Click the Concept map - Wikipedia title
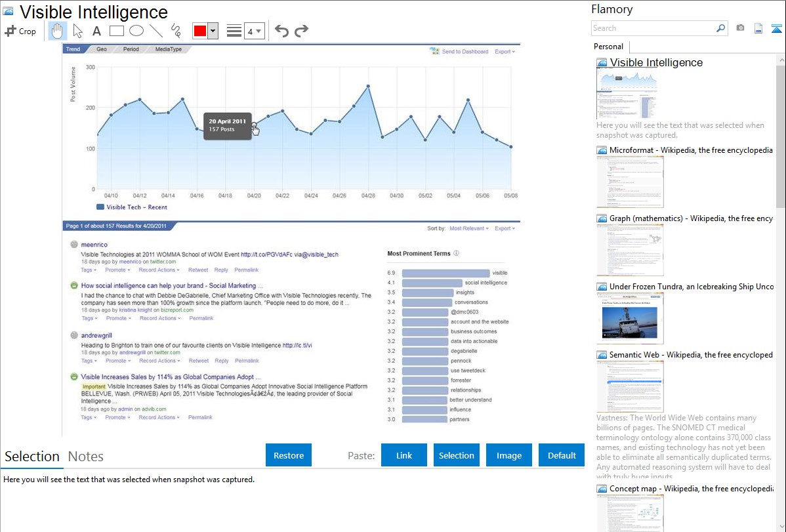Screen dimensions: 786x532 pos(692,488)
